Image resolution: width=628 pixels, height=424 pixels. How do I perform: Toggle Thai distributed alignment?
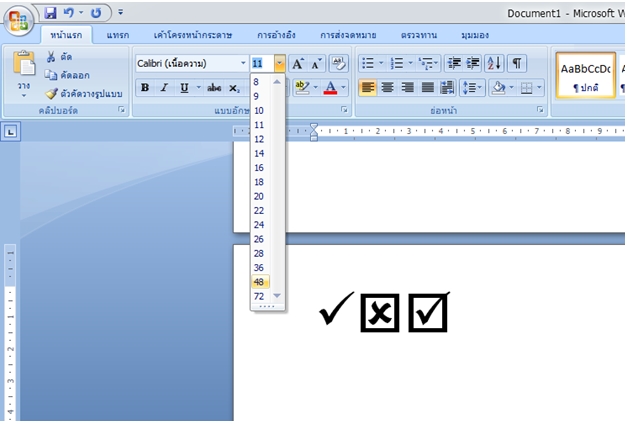[447, 88]
